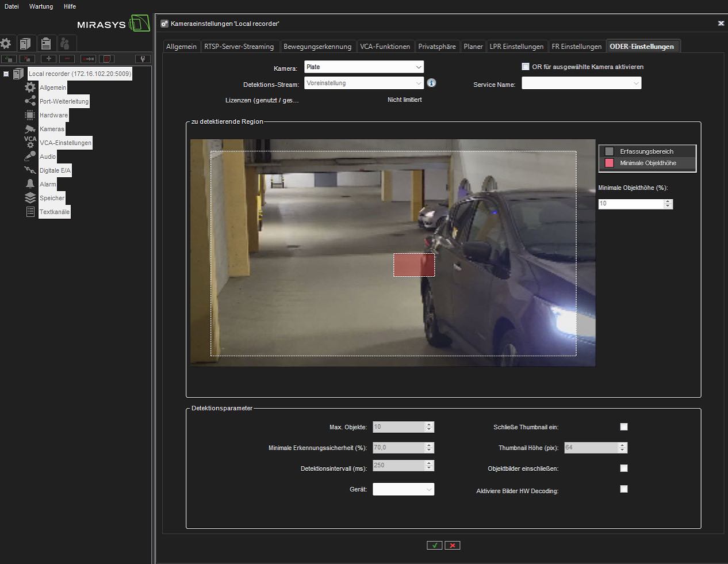This screenshot has height=564, width=728.
Task: Click the Kameras camera icon in tree
Action: click(x=30, y=129)
